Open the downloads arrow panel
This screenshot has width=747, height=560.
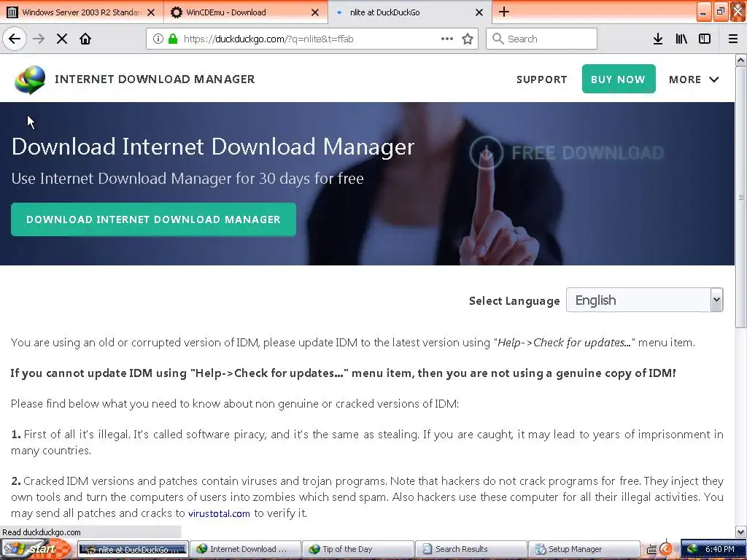coord(658,39)
